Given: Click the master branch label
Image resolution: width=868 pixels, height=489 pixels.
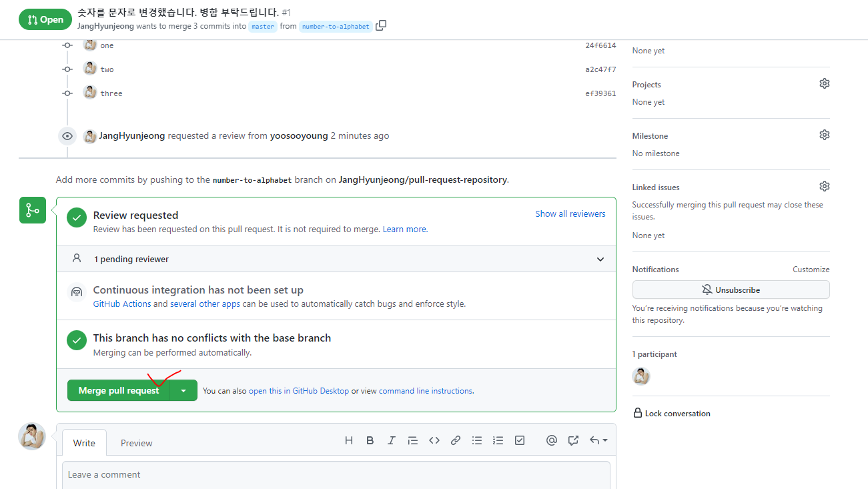Looking at the screenshot, I should 263,27.
